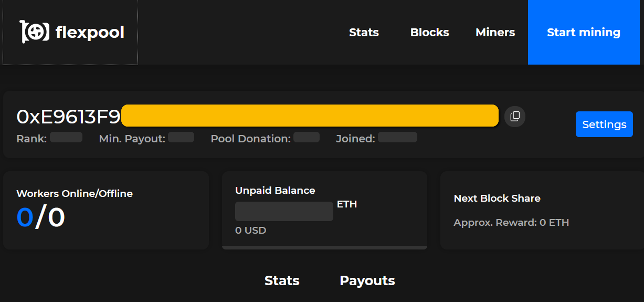This screenshot has width=644, height=302.
Task: Click the Rank placeholder value
Action: point(66,138)
